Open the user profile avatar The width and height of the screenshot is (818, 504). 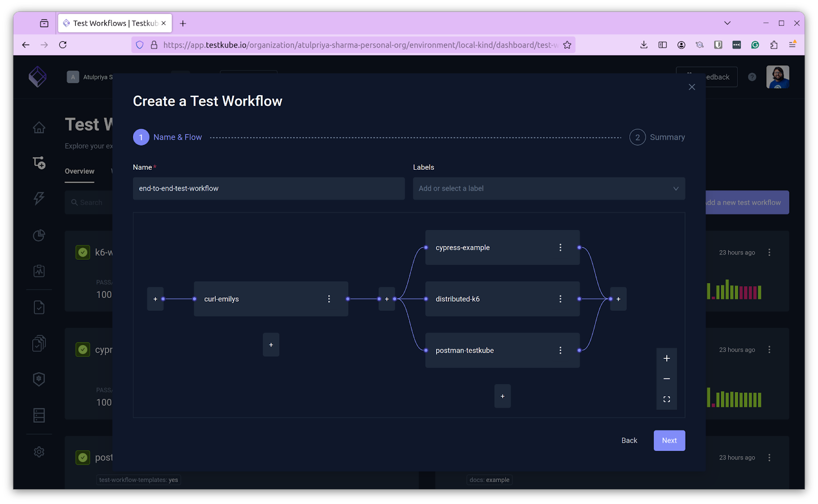[x=778, y=77]
